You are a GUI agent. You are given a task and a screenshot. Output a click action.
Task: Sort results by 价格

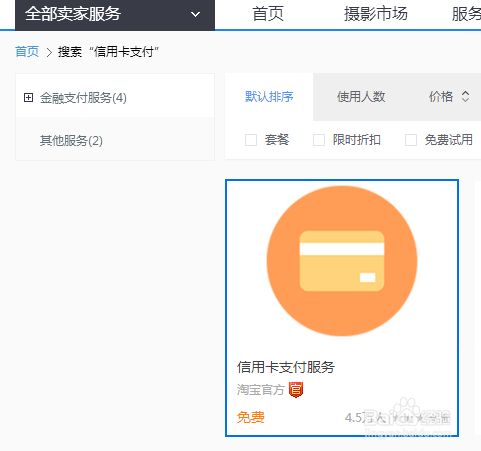click(x=441, y=97)
